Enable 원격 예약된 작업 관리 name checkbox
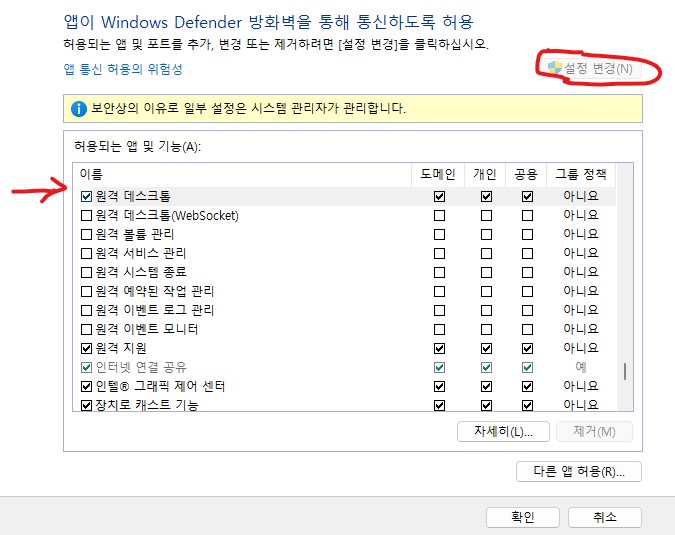675x535 pixels. pyautogui.click(x=87, y=291)
